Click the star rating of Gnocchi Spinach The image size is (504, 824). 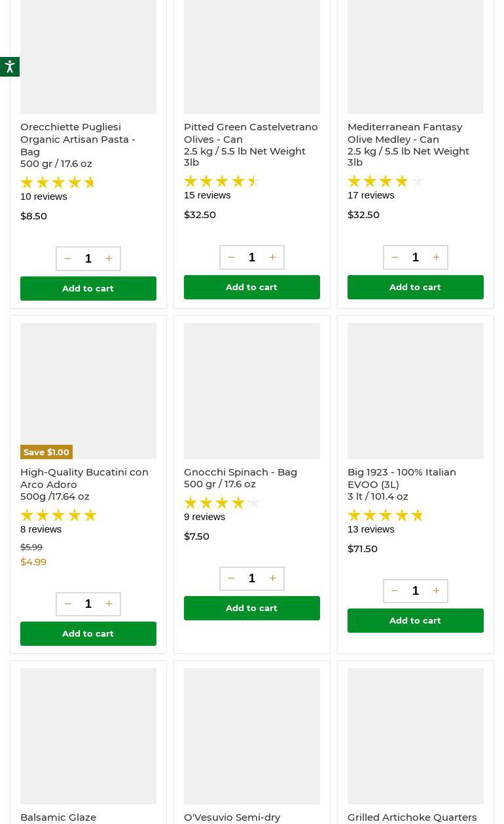[222, 502]
